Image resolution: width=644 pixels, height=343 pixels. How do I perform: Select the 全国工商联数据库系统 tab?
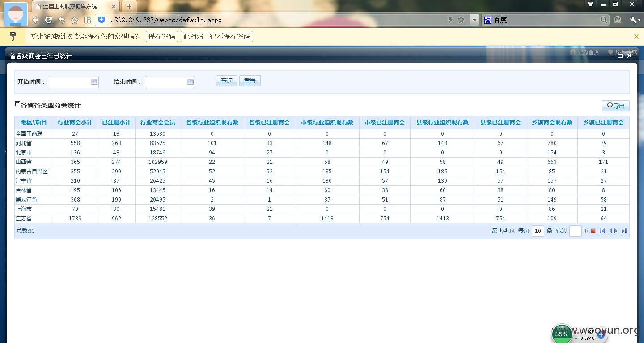(x=76, y=6)
